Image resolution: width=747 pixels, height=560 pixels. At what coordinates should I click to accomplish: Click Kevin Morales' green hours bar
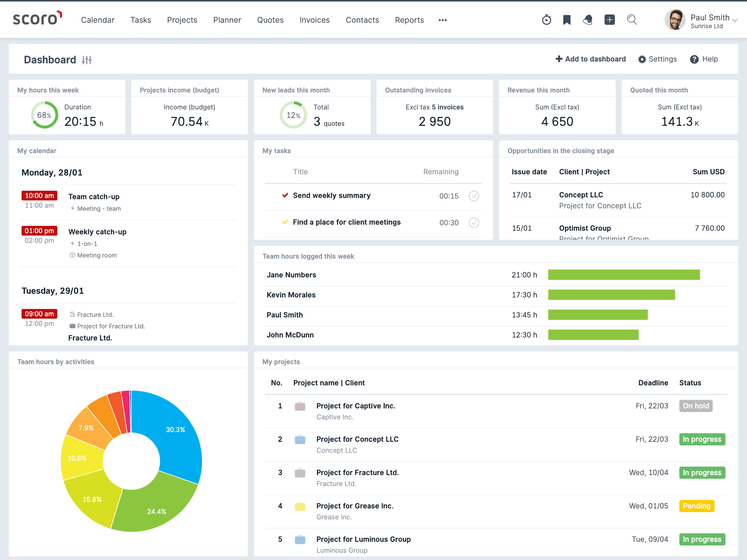tap(611, 295)
